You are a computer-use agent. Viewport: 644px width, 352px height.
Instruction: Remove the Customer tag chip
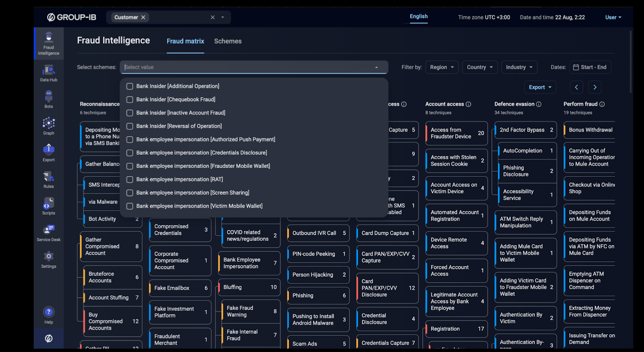point(143,17)
